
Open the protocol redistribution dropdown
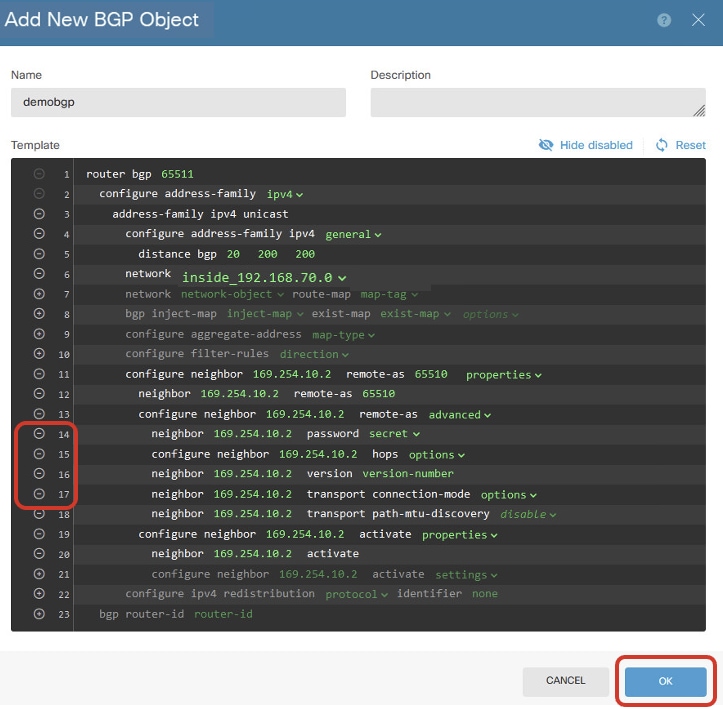(356, 594)
